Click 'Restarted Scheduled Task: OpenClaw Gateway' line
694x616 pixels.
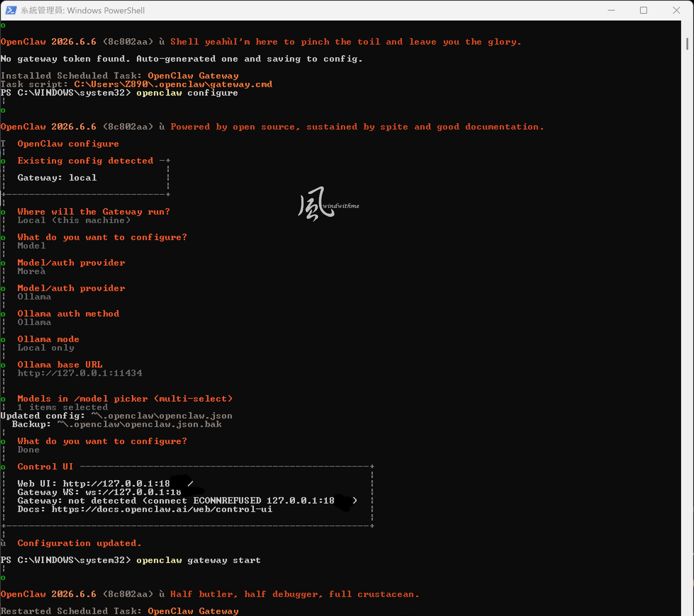[x=120, y=611]
